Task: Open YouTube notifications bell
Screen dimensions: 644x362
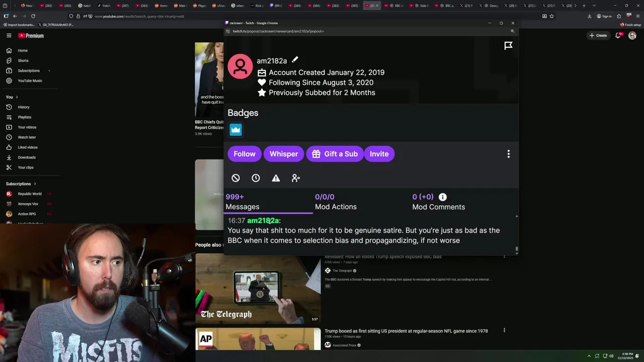Action: click(618, 35)
